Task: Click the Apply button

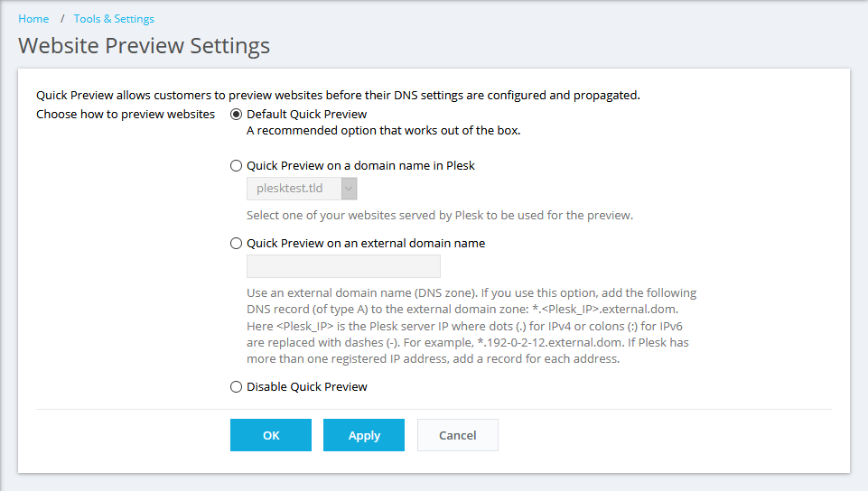Action: click(x=364, y=435)
